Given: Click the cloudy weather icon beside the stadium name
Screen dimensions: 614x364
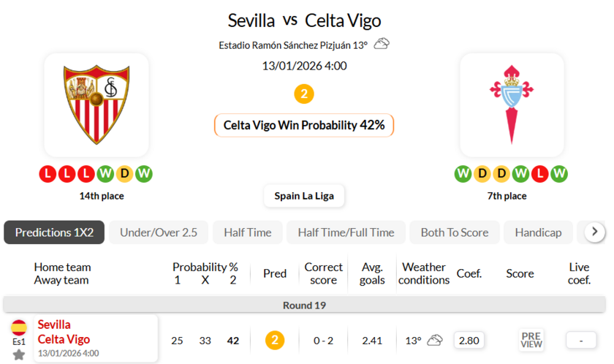Looking at the screenshot, I should coord(382,44).
